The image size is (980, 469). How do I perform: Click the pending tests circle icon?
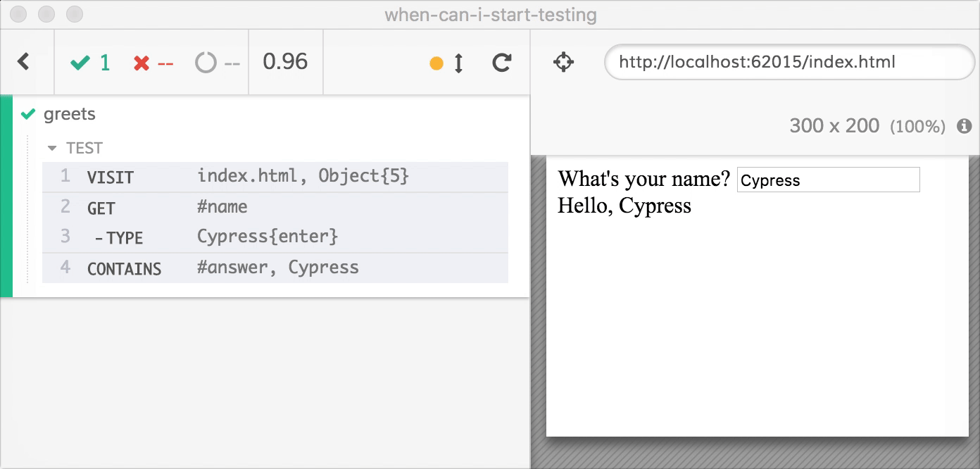point(206,63)
